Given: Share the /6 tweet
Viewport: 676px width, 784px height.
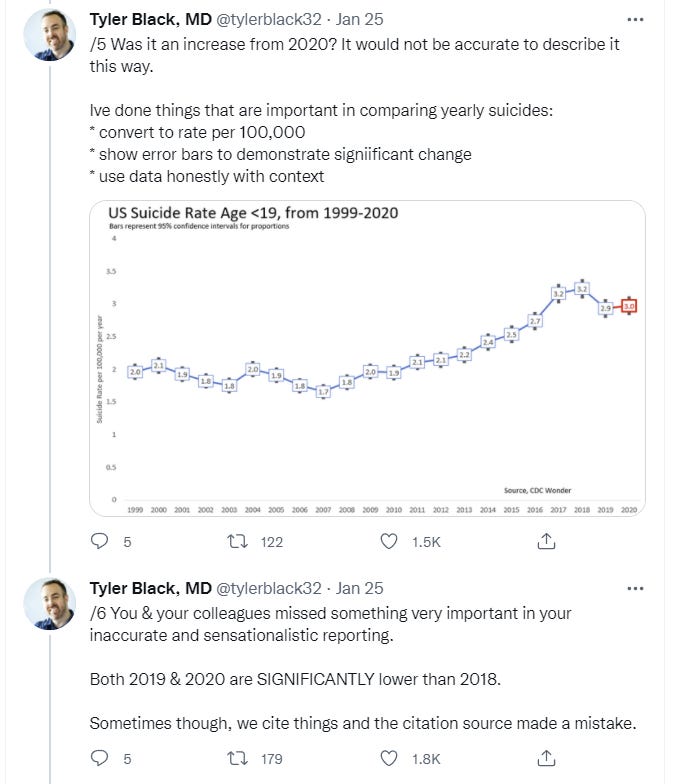Looking at the screenshot, I should tap(547, 759).
